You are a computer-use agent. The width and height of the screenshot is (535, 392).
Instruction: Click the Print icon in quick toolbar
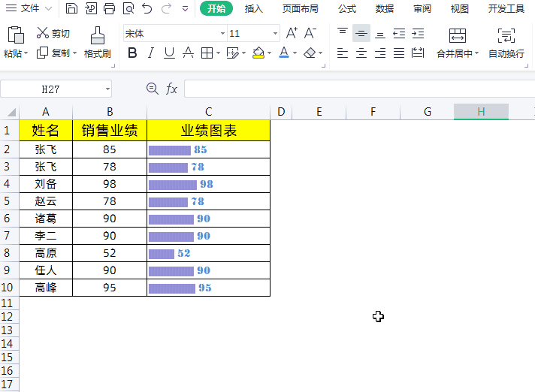pyautogui.click(x=109, y=8)
